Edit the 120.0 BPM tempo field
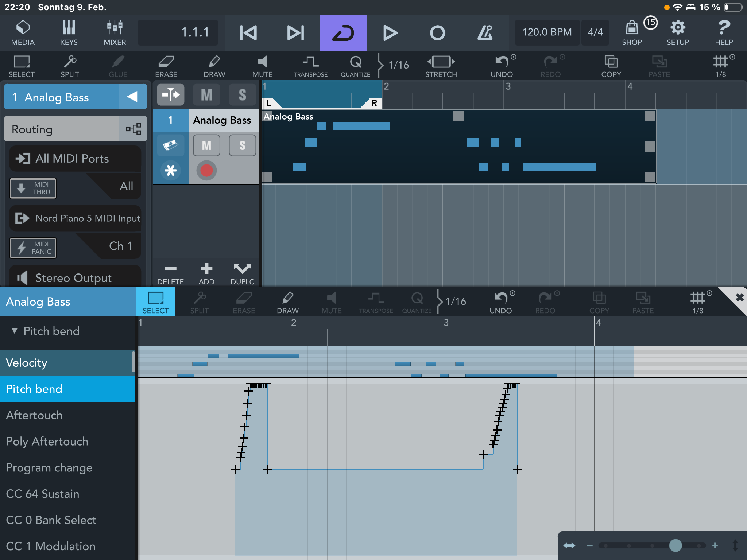 [547, 32]
